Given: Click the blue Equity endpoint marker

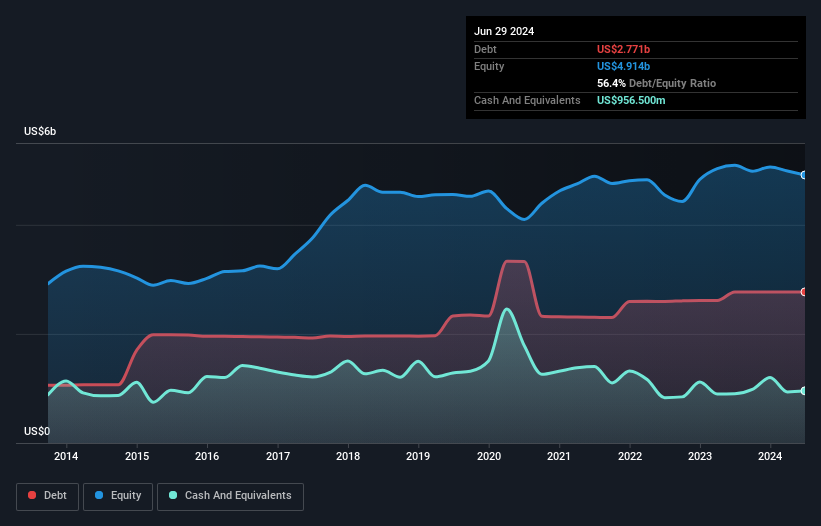Looking at the screenshot, I should coord(804,175).
